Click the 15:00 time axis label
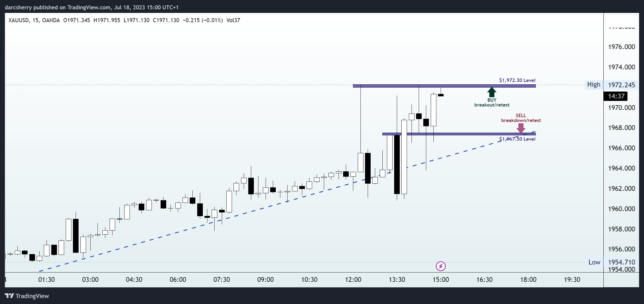 [441, 280]
